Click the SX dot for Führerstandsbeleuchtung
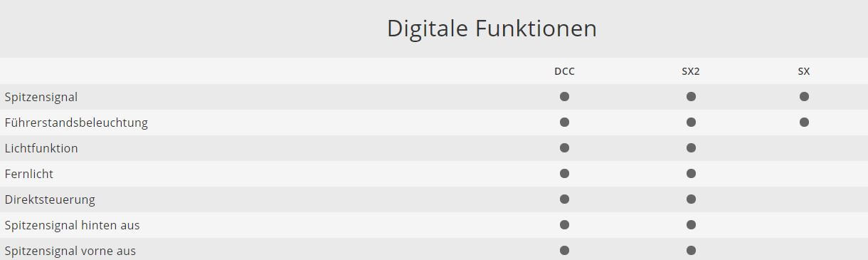This screenshot has height=260, width=868. coord(804,122)
